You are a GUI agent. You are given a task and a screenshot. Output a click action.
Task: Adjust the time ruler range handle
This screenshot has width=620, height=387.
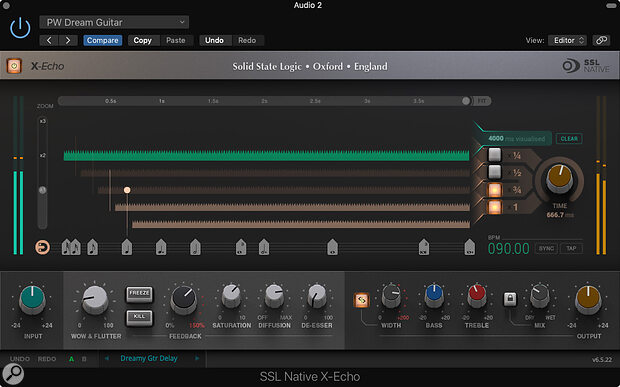click(x=466, y=101)
